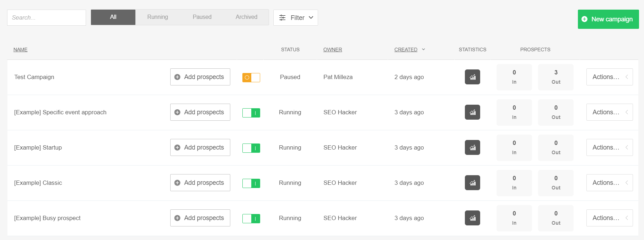644x240 pixels.
Task: Enable the paused Test Campaign toggle
Action: tap(251, 77)
